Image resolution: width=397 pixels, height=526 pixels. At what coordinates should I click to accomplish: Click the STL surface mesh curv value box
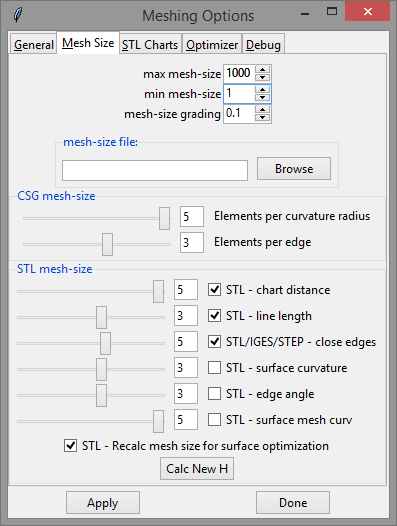186,419
